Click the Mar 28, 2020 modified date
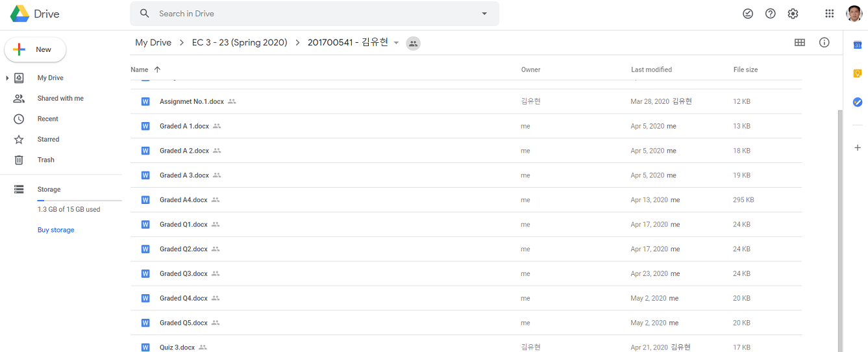This screenshot has height=352, width=868. 650,101
